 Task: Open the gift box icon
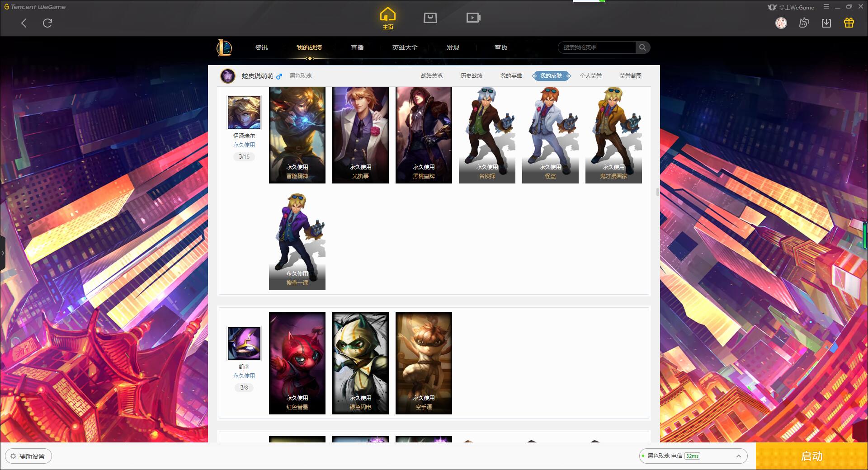(x=849, y=23)
